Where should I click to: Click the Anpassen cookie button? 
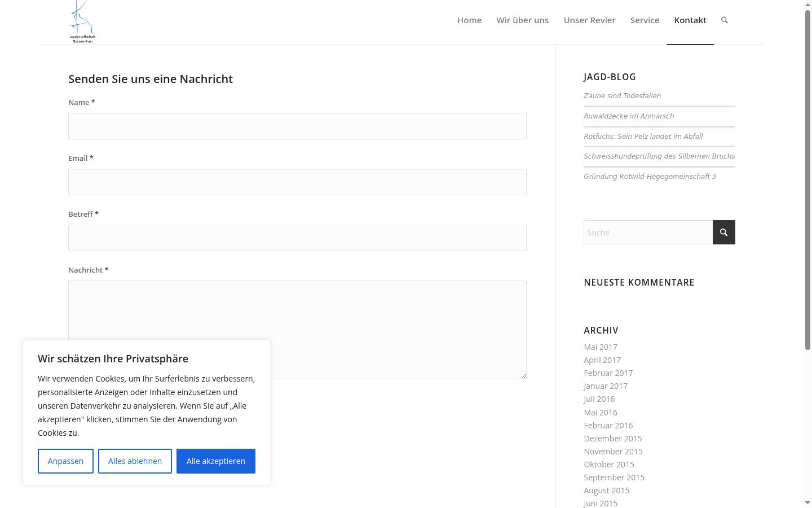pyautogui.click(x=65, y=461)
